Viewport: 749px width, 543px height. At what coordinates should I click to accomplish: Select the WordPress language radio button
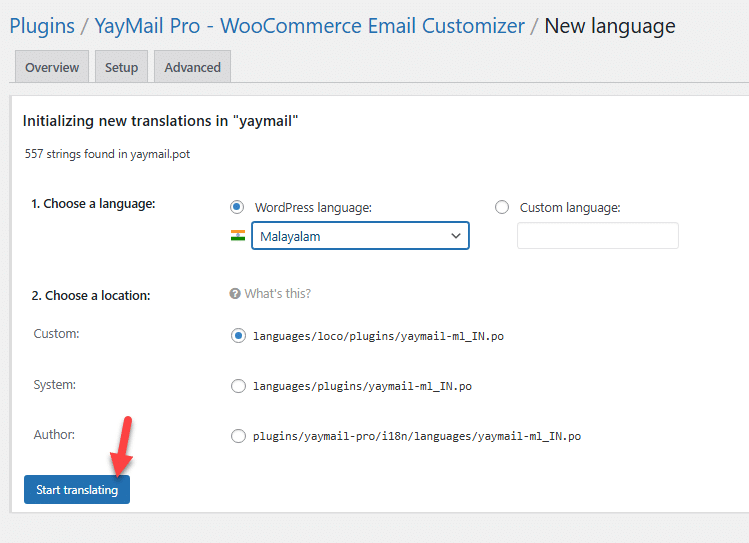coord(237,207)
